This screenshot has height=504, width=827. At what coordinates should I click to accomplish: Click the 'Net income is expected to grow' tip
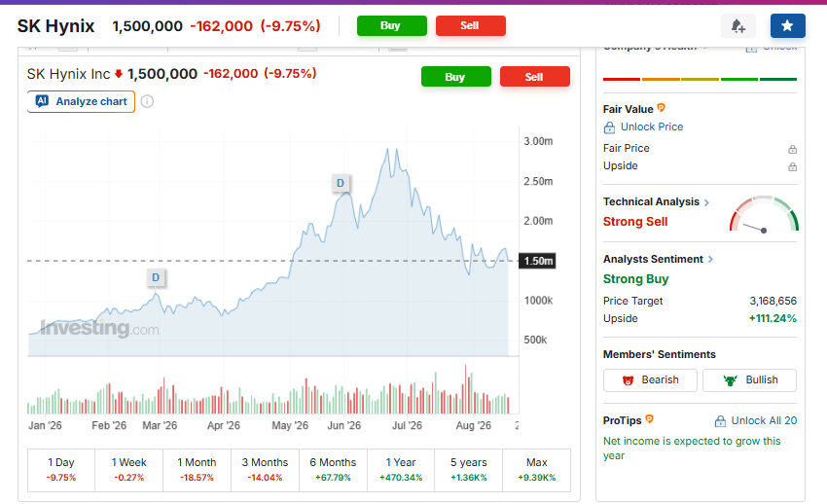pyautogui.click(x=692, y=449)
